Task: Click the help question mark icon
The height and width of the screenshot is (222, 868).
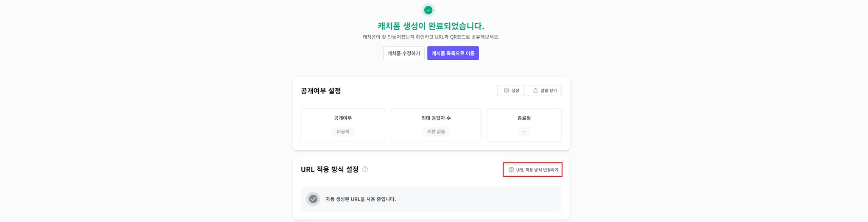Action: 365,169
